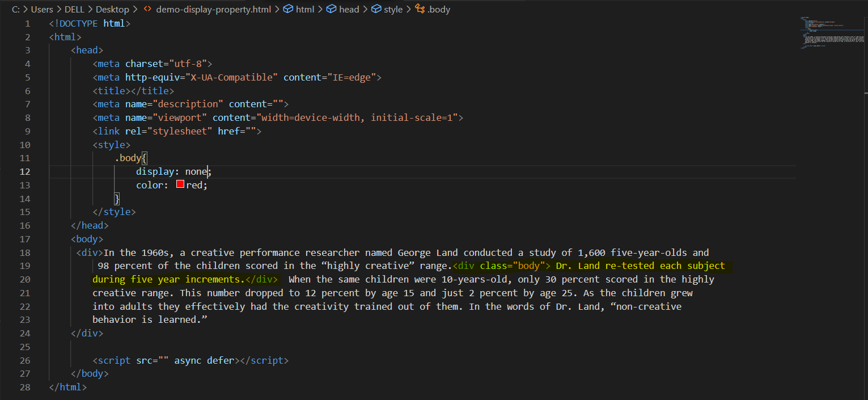Expand the Desktop breadcrumb dropdown

(112, 9)
